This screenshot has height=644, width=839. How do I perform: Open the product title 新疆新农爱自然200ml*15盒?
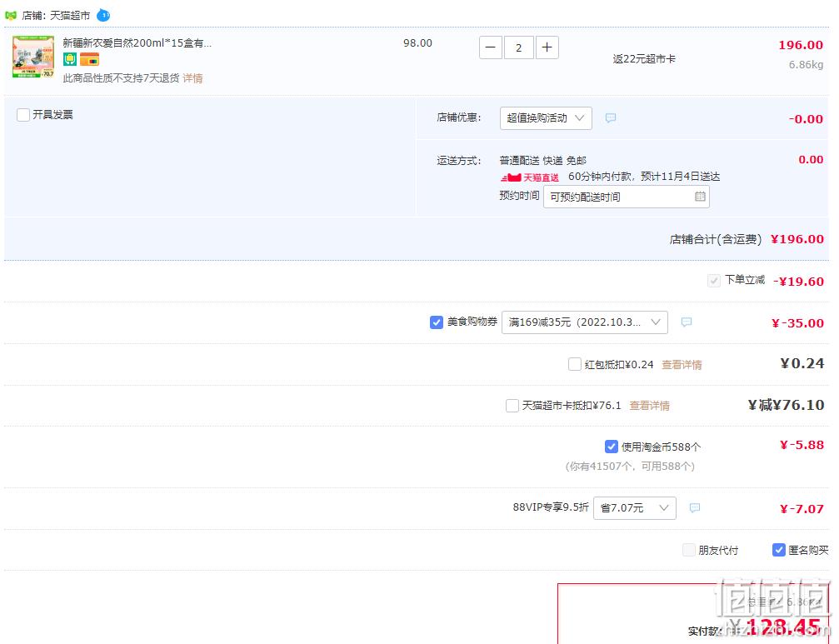(137, 42)
